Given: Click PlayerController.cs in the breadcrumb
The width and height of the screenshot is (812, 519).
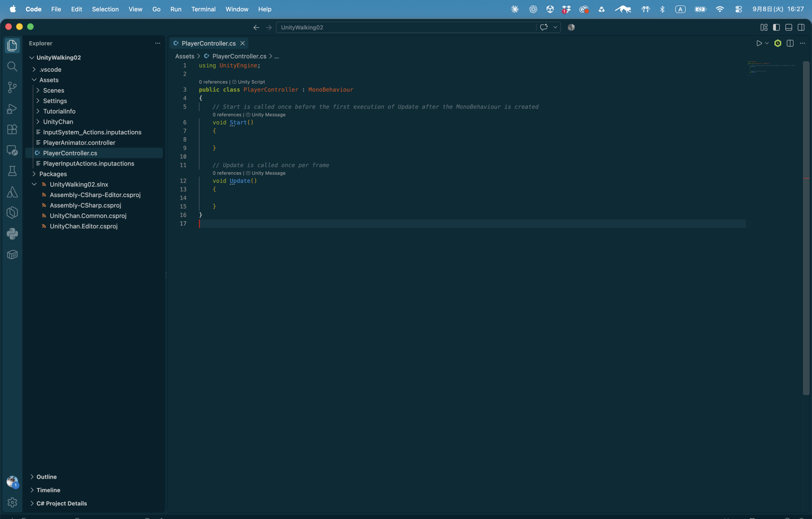Looking at the screenshot, I should pyautogui.click(x=239, y=56).
